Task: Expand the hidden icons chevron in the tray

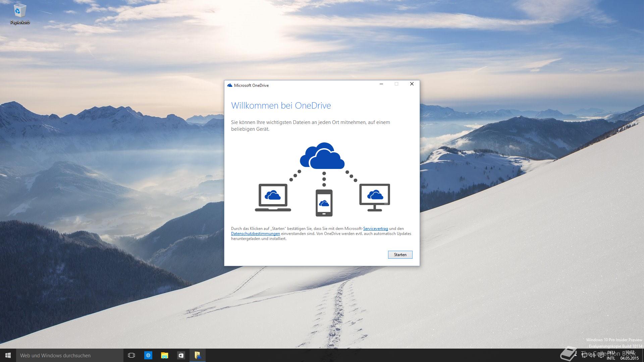Action: (x=576, y=356)
